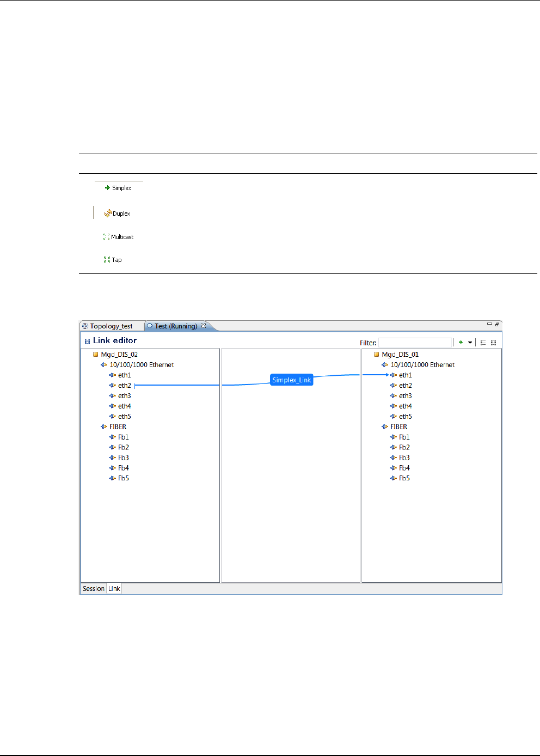Close the Test (Running) tab

tap(204, 326)
